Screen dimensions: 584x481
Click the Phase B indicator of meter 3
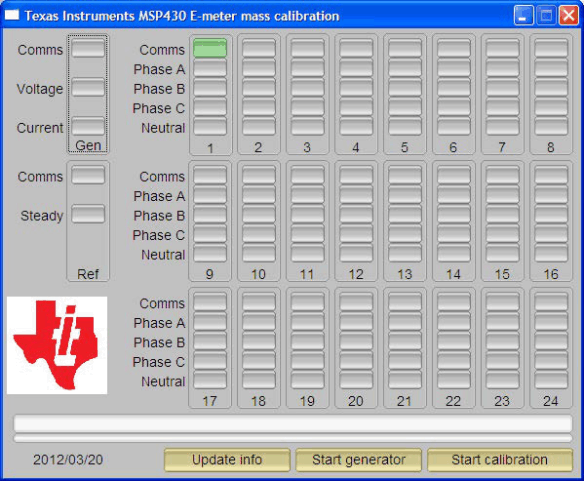pos(308,88)
